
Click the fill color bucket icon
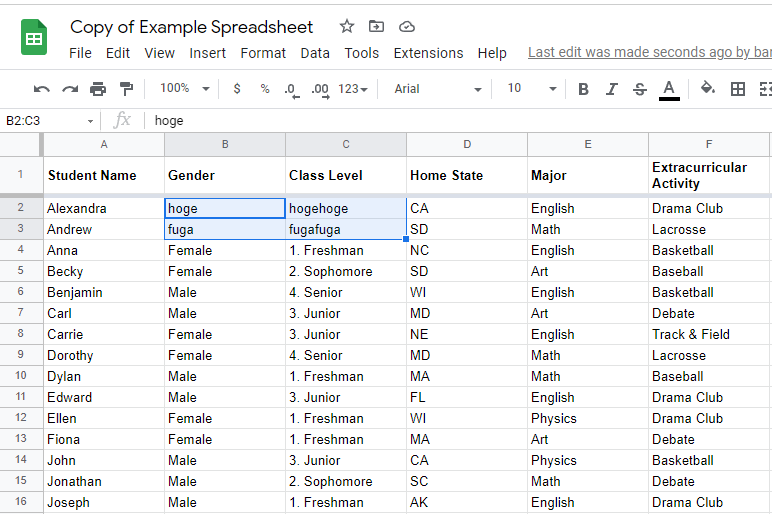pyautogui.click(x=708, y=89)
